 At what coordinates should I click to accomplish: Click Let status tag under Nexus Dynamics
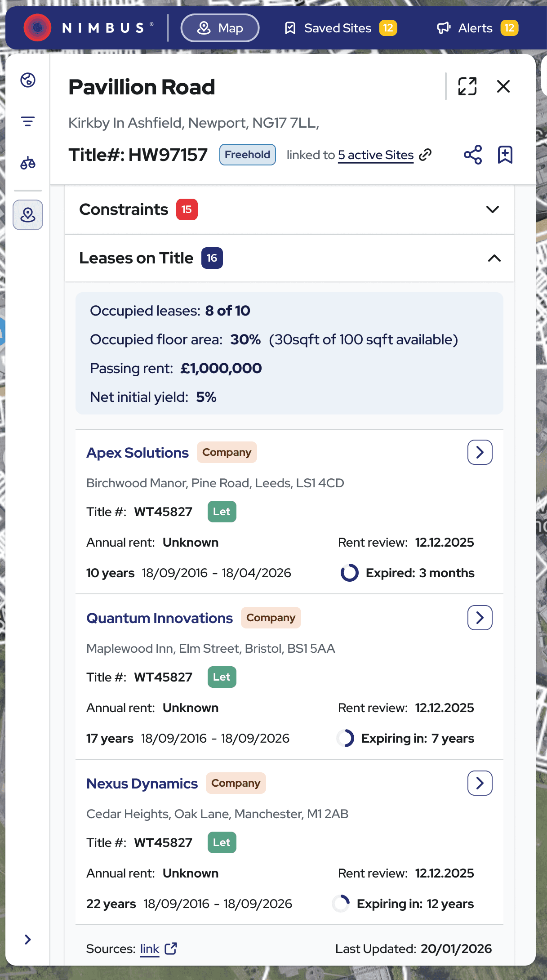point(222,842)
